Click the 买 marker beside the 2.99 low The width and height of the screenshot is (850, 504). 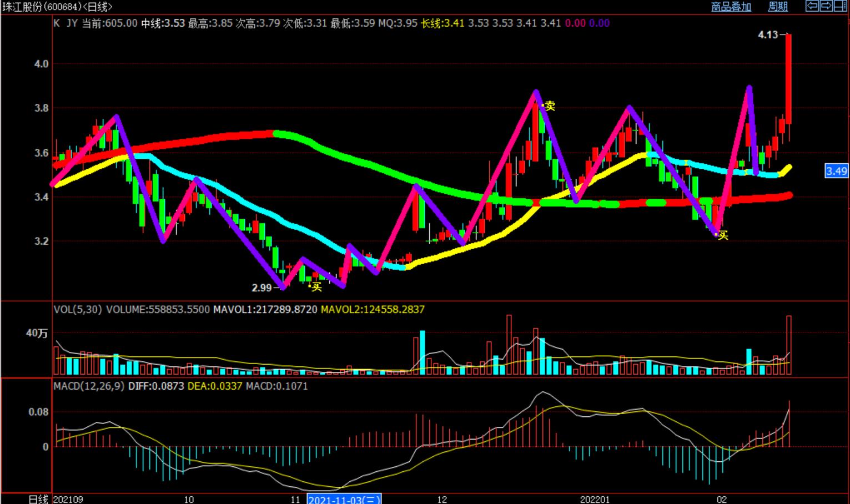[316, 286]
